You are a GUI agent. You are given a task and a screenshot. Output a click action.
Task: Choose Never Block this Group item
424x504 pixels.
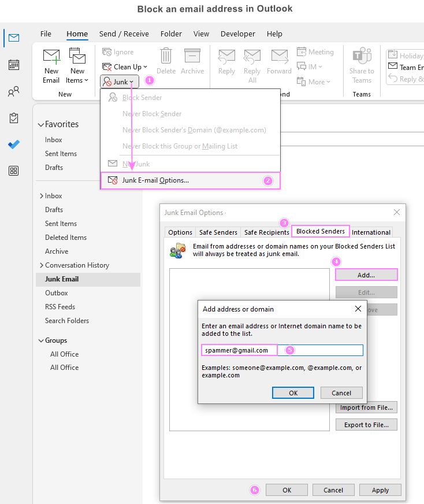(190, 146)
